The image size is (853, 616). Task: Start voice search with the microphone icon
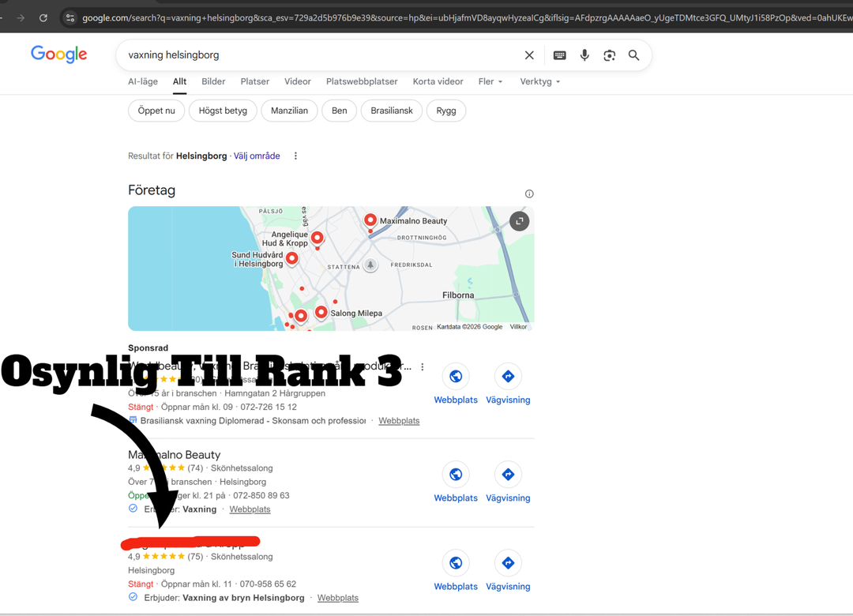[x=584, y=55]
